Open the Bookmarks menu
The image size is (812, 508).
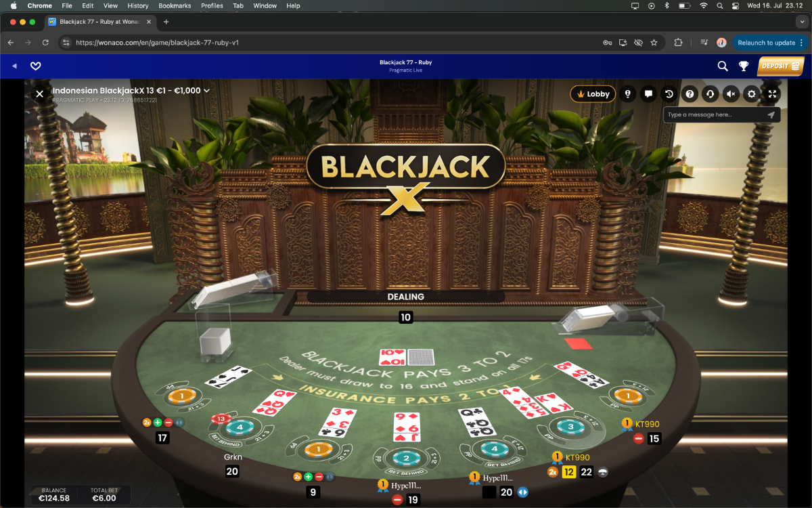coord(175,5)
